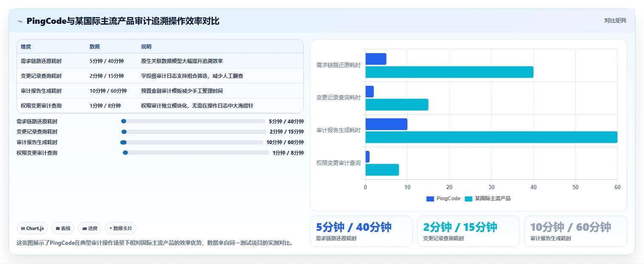This screenshot has height=264, width=644.
Task: Select table cell 2分钟 / 15分钟
Action: pyautogui.click(x=107, y=76)
